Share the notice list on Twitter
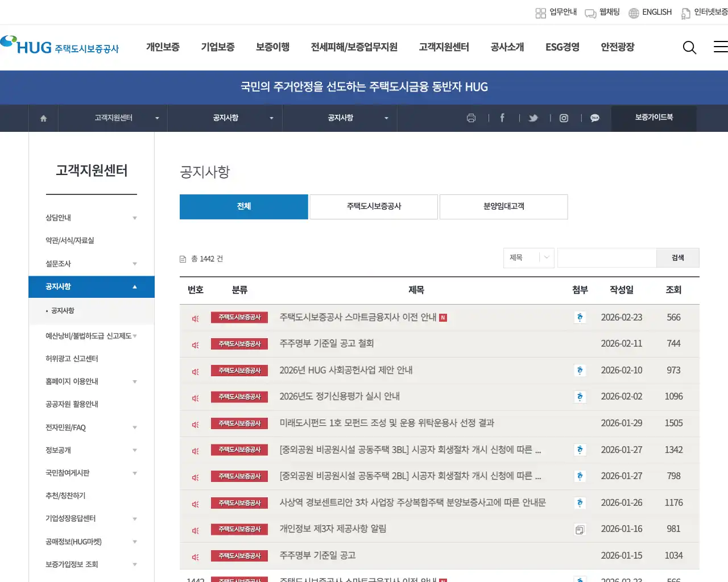The image size is (728, 582). pyautogui.click(x=533, y=118)
